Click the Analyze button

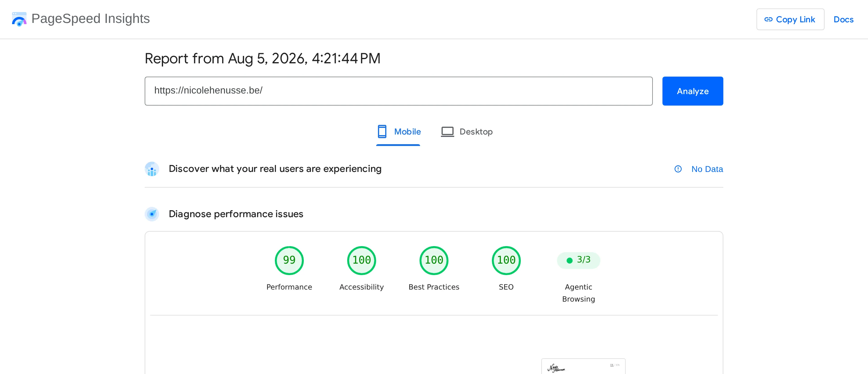point(693,91)
